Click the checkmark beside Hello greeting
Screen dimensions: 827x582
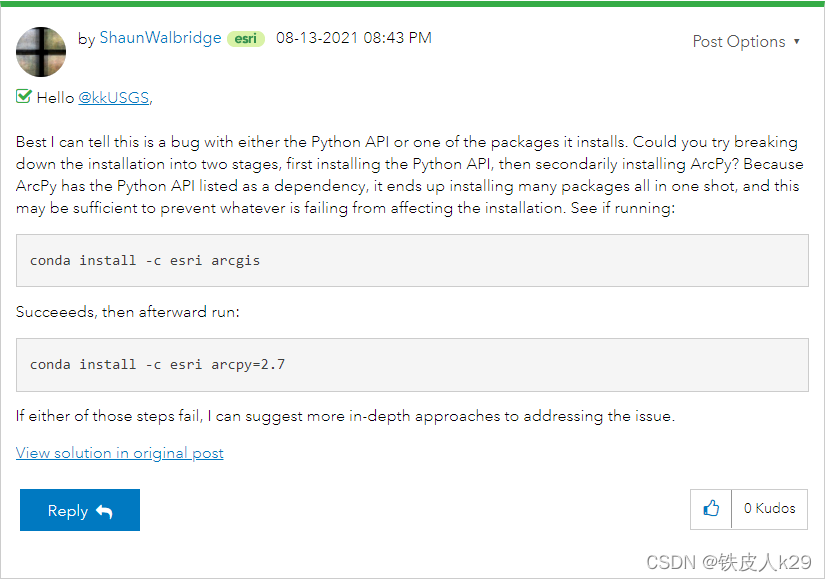point(22,96)
